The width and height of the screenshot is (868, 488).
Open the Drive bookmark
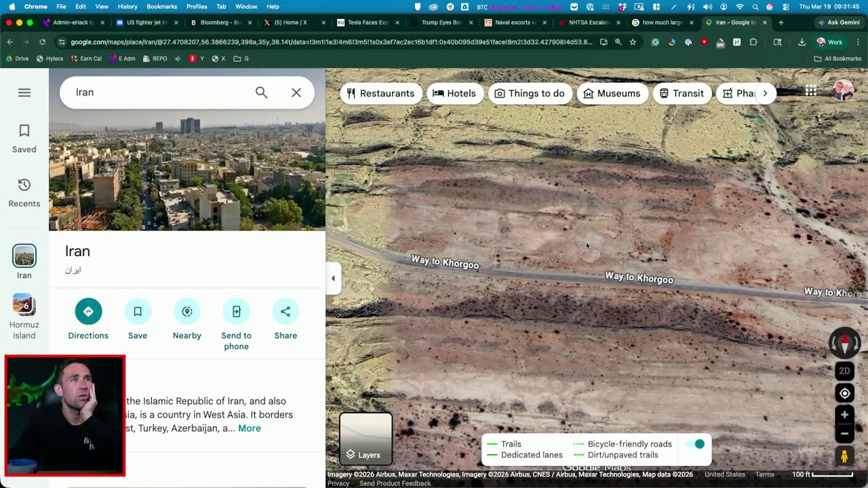(x=17, y=59)
